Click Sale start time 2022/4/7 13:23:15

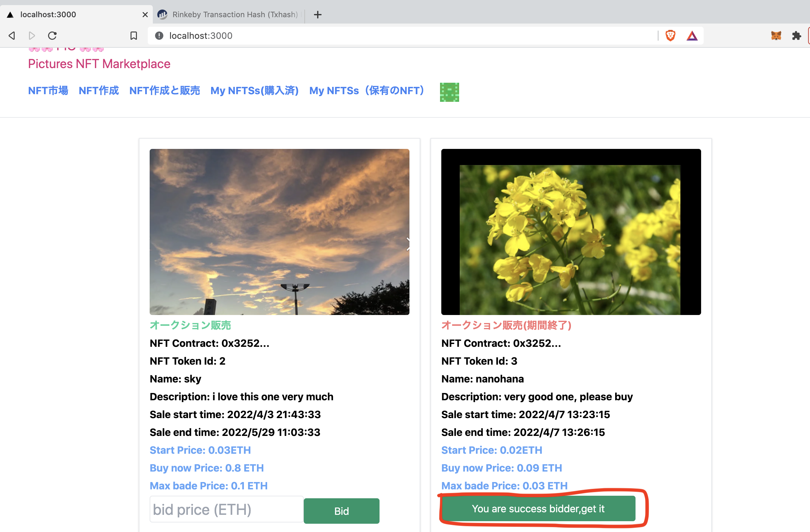tap(525, 414)
